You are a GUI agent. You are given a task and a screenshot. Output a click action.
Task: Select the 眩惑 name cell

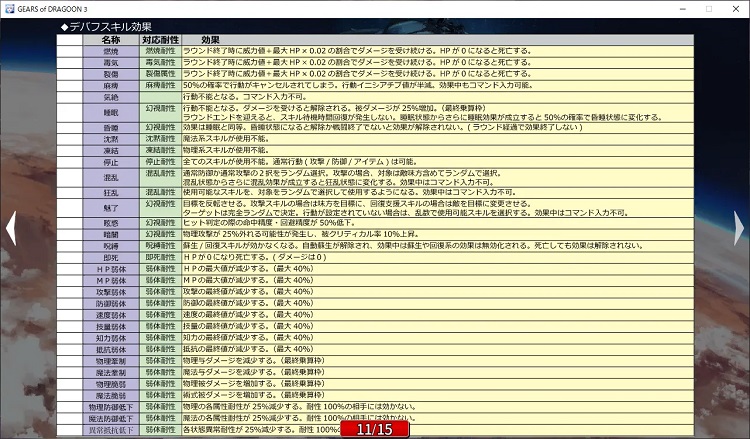(x=111, y=223)
